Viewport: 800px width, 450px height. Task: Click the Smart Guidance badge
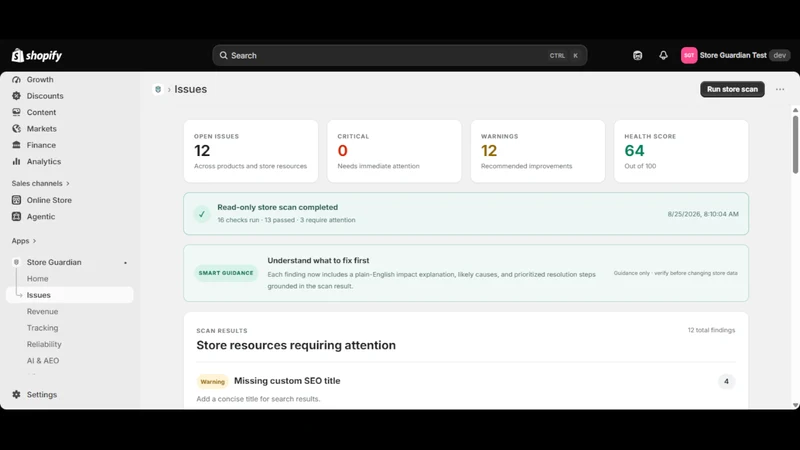[x=226, y=273]
